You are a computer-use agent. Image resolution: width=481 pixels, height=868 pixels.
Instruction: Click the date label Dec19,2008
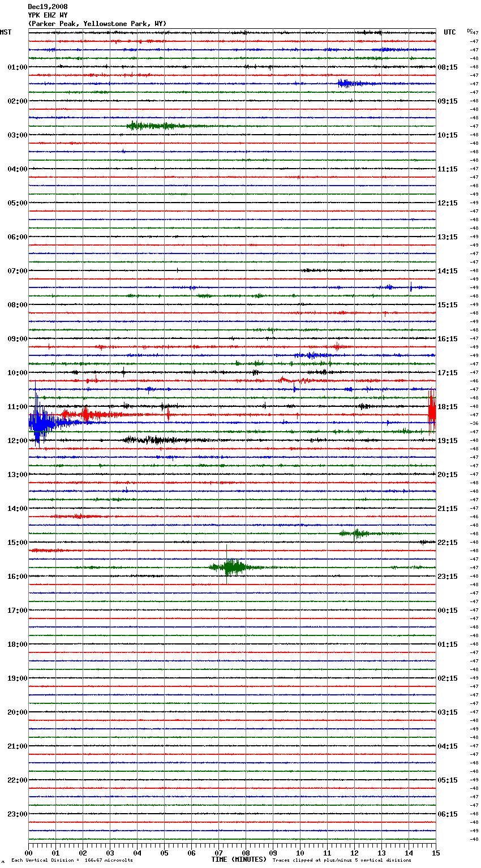pyautogui.click(x=48, y=7)
